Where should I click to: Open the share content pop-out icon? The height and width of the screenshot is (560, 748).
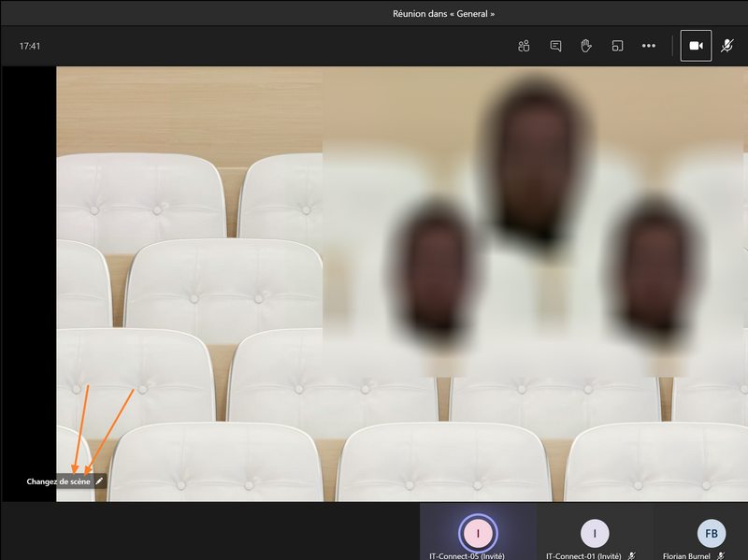point(617,45)
